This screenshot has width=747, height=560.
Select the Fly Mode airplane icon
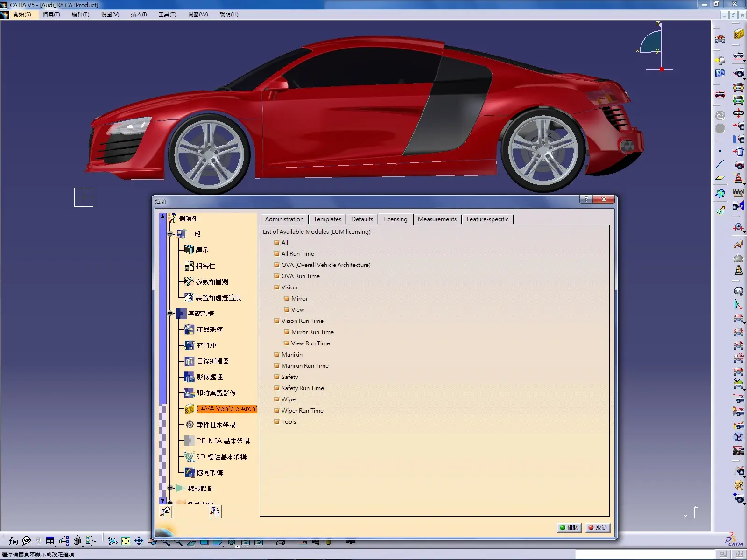[113, 541]
